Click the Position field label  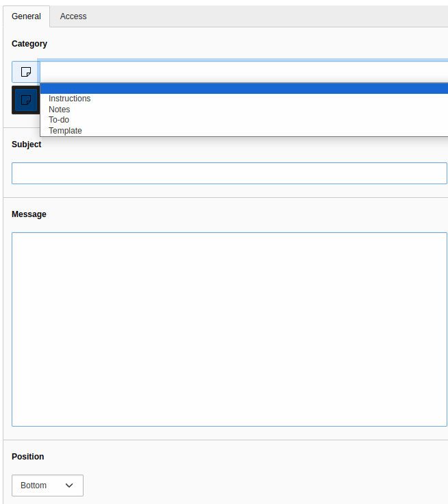[x=27, y=457]
